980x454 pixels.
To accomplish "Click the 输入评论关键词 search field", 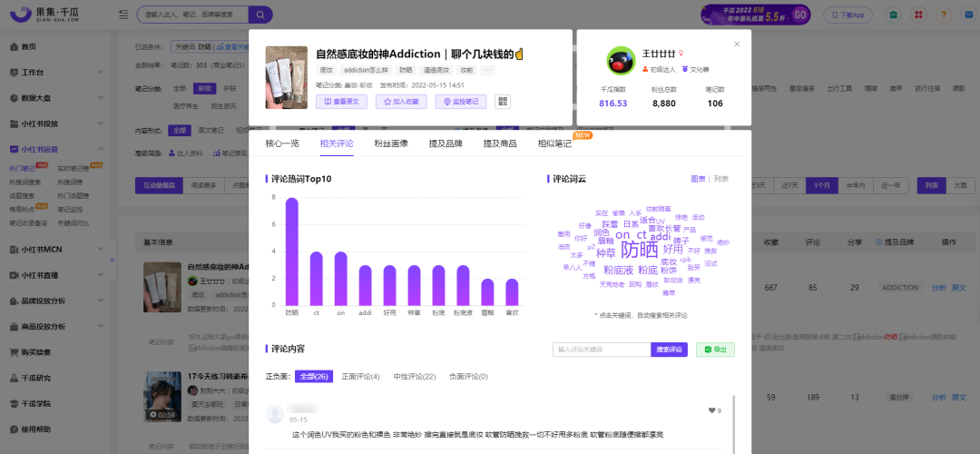I will click(602, 350).
